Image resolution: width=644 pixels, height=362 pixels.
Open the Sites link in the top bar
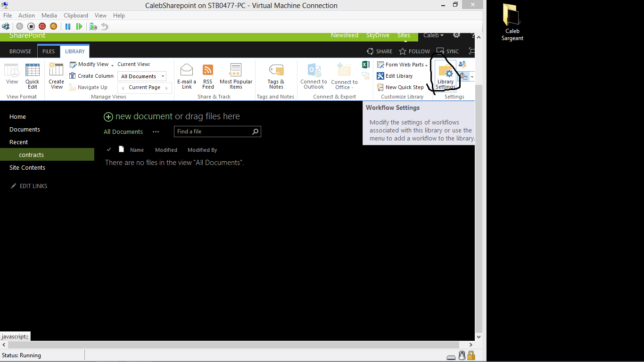point(404,35)
